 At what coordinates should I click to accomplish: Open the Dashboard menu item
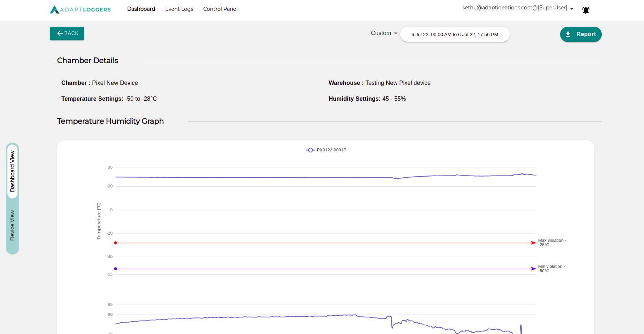click(x=141, y=9)
